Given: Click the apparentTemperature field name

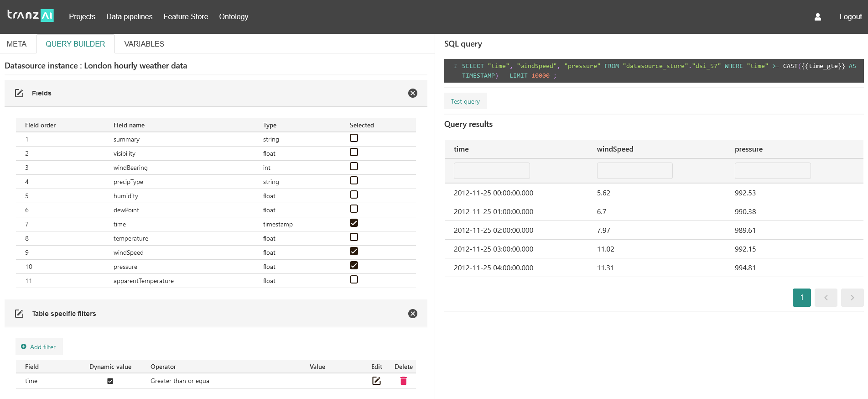Looking at the screenshot, I should 144,281.
